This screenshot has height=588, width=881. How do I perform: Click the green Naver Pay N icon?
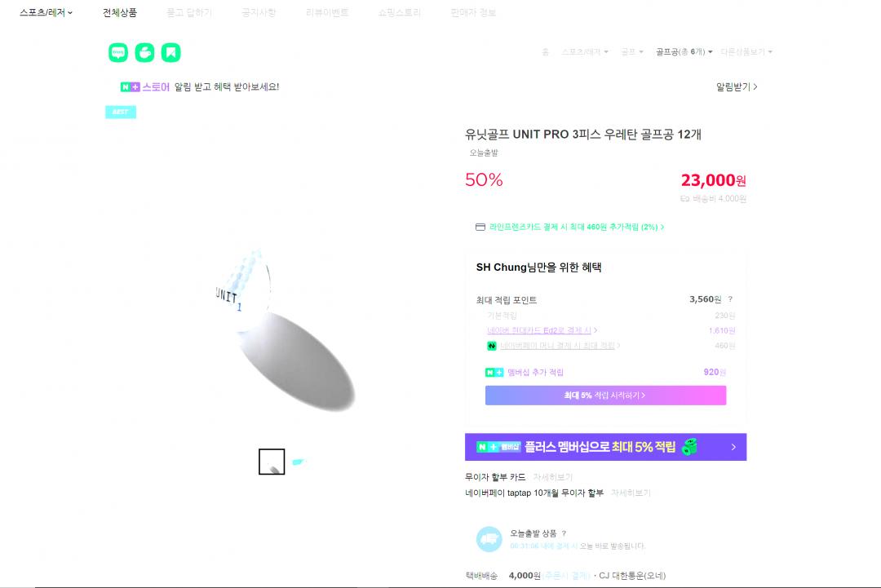(492, 346)
